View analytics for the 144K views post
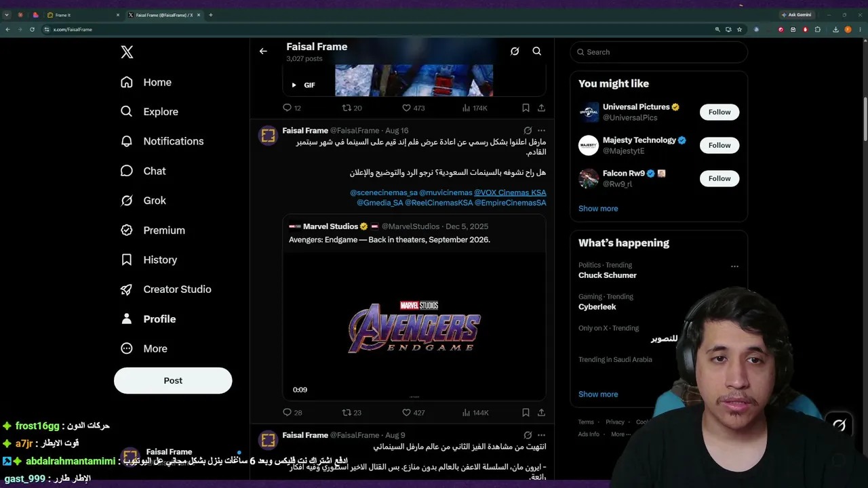 pos(475,412)
